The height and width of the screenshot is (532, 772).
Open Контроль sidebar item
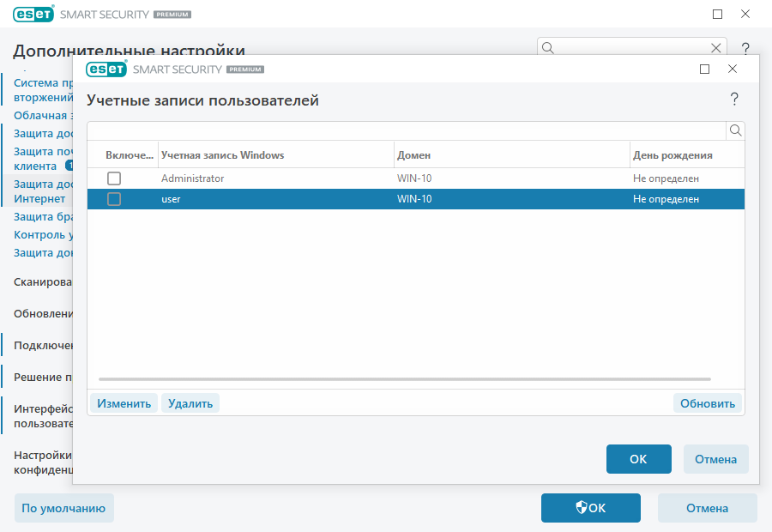[44, 234]
